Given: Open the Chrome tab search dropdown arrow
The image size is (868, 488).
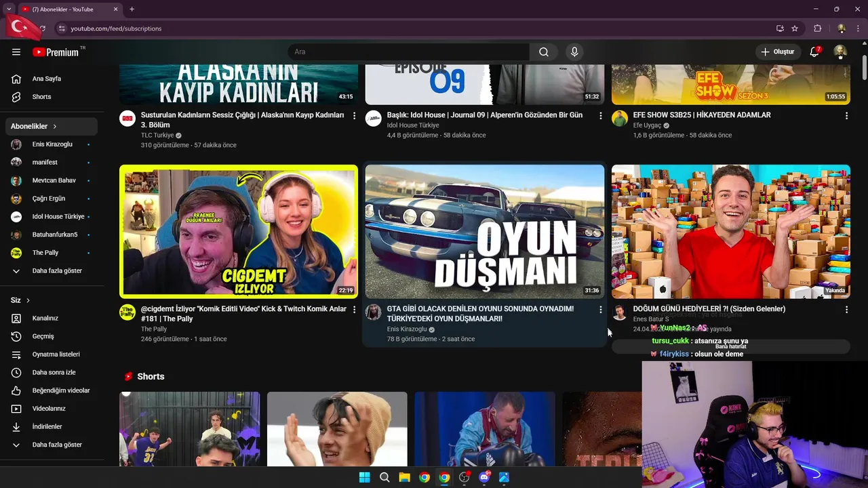Looking at the screenshot, I should [x=9, y=9].
